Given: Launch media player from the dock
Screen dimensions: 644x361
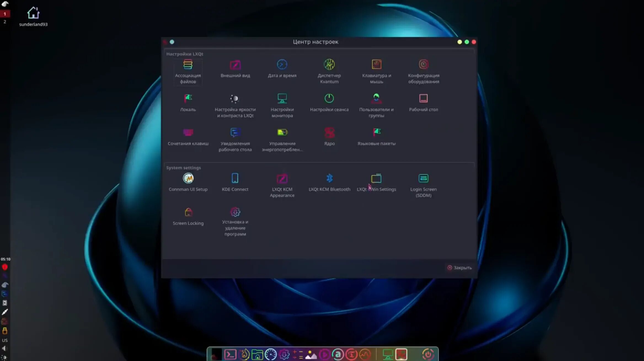Looking at the screenshot, I should [324, 354].
